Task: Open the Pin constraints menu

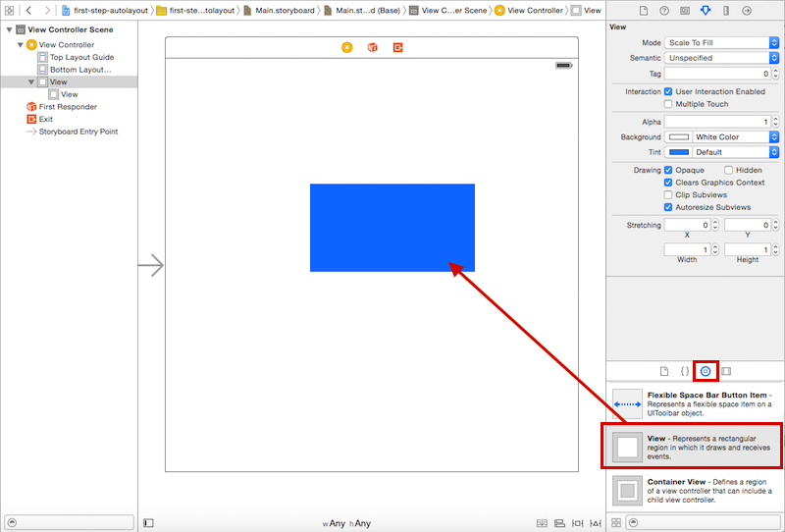Action: point(578,523)
